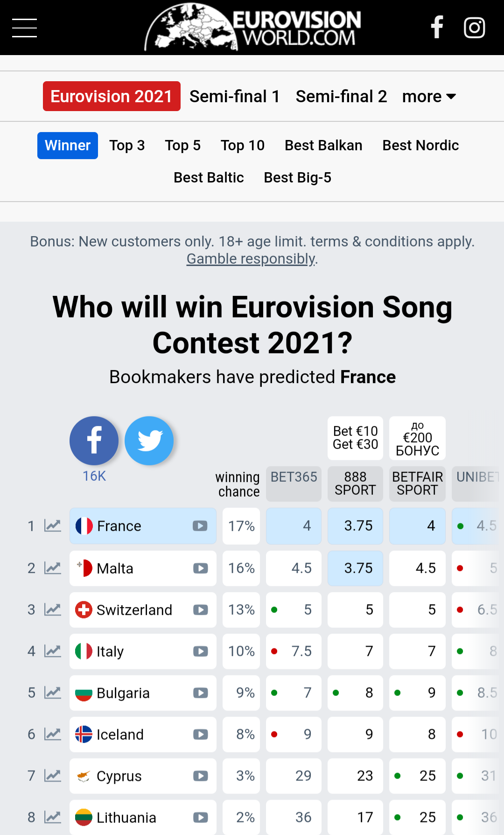Share odds via round Twitter button
Viewport: 504px width, 835px height.
pyautogui.click(x=149, y=441)
